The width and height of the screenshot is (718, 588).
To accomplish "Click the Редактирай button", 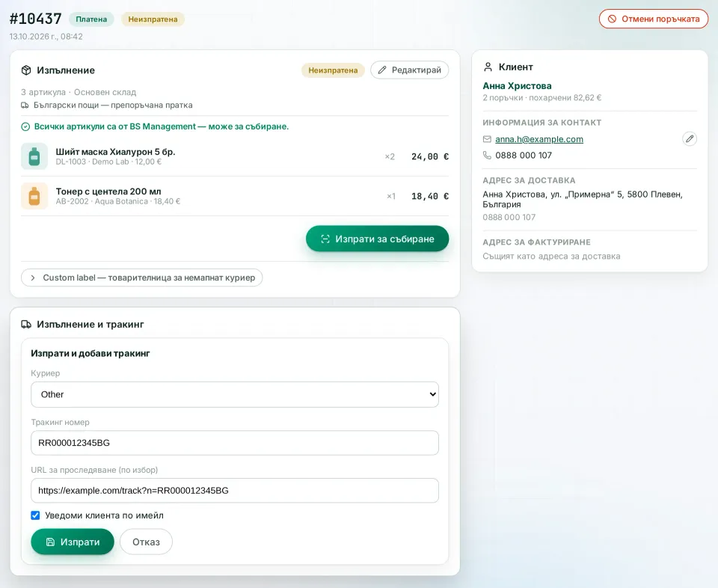I will 409,70.
